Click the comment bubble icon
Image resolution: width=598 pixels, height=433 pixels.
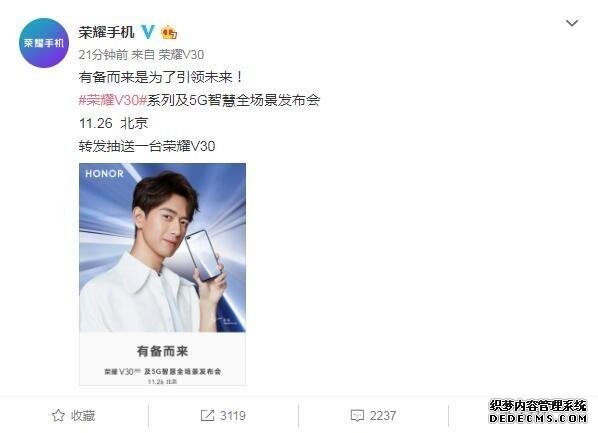(357, 415)
